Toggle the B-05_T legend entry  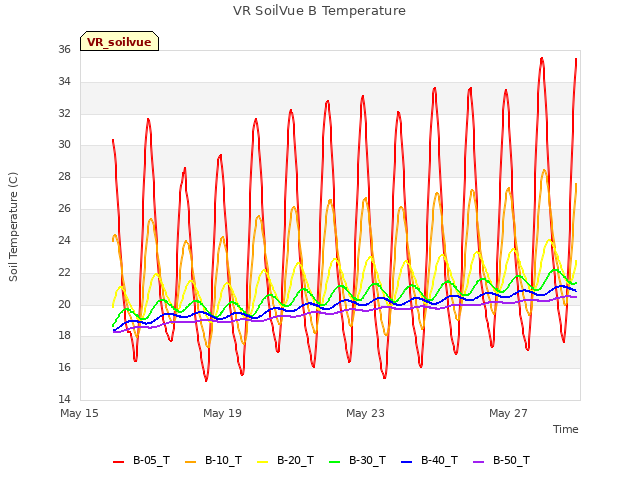(x=141, y=461)
